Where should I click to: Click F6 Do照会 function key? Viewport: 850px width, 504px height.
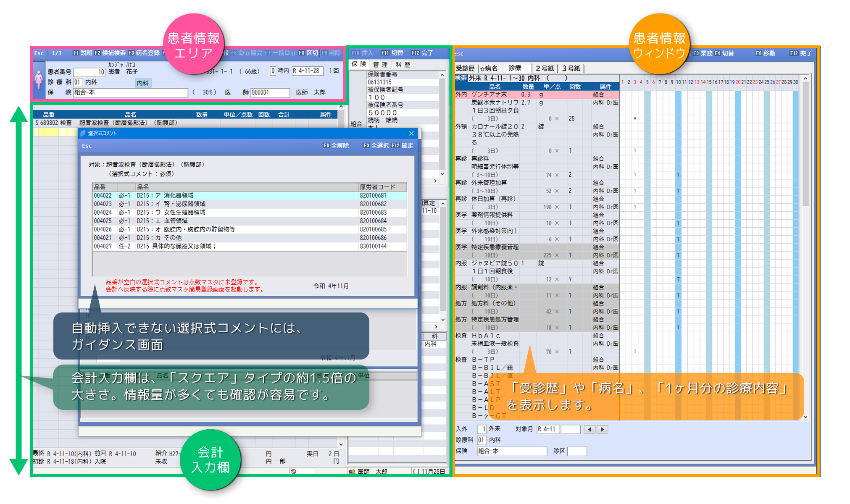[247, 53]
